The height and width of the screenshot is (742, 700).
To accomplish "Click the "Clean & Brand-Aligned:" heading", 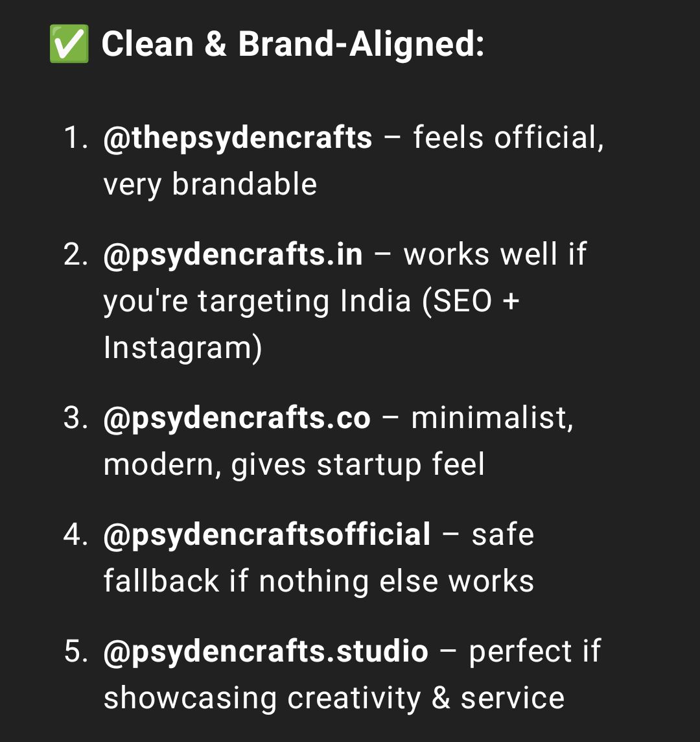I will tap(293, 45).
